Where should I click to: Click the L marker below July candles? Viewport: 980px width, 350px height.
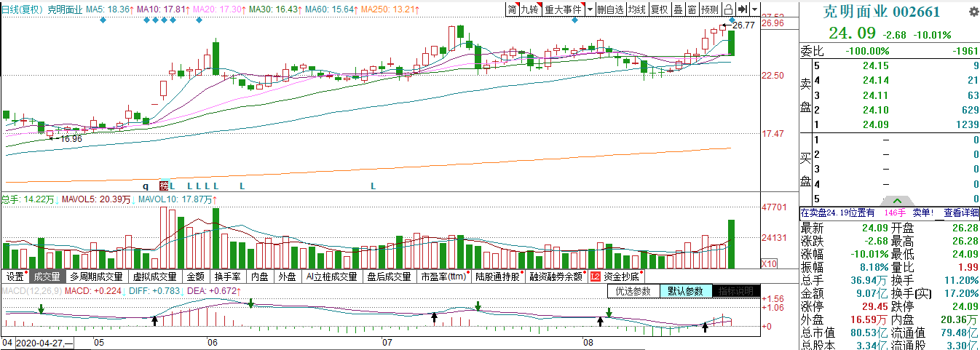[x=373, y=186]
